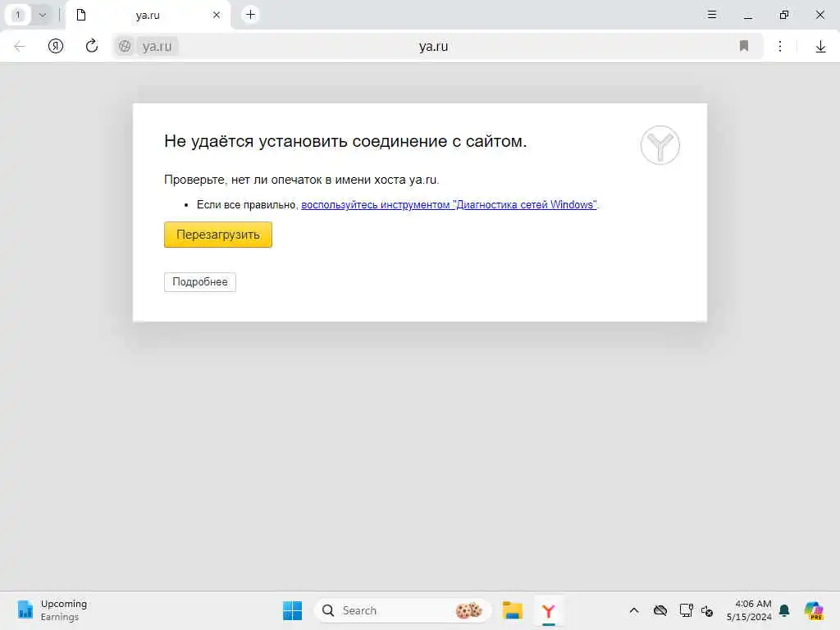Screen dimensions: 840x630
Task: Select the ya.ru browser tab
Action: (x=148, y=15)
